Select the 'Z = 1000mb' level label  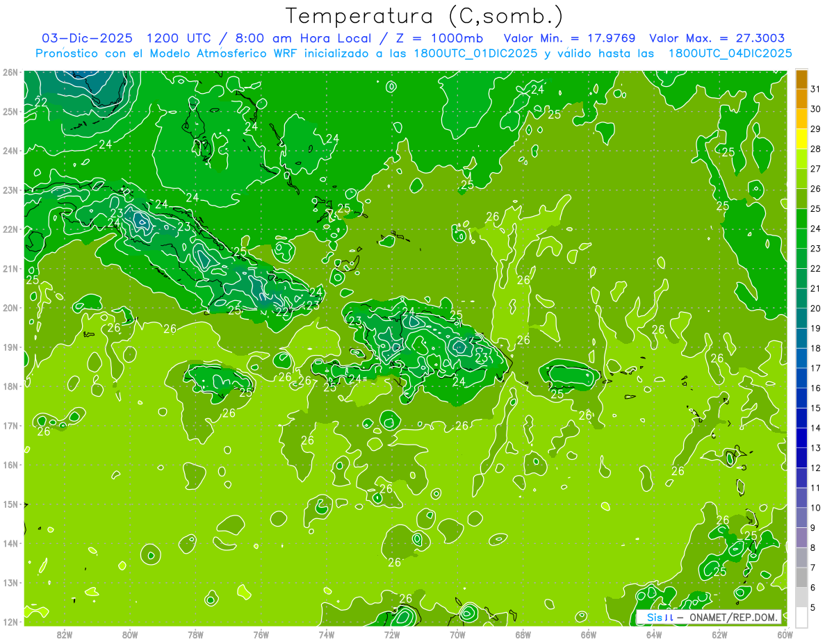point(436,38)
